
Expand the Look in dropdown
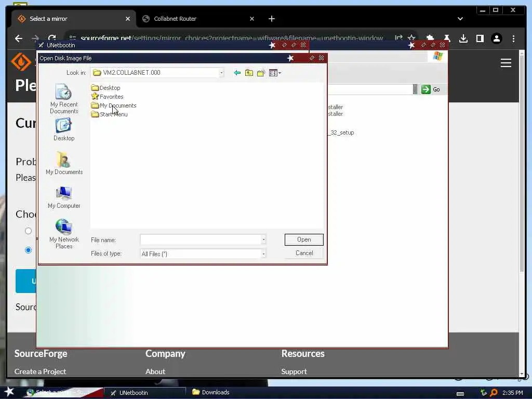tap(221, 73)
